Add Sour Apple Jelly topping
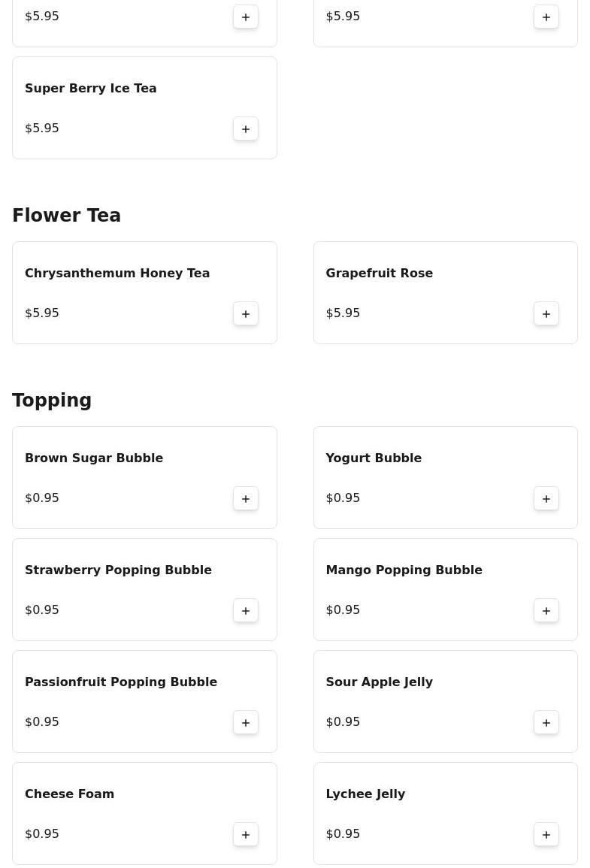The image size is (590, 868). tap(546, 722)
